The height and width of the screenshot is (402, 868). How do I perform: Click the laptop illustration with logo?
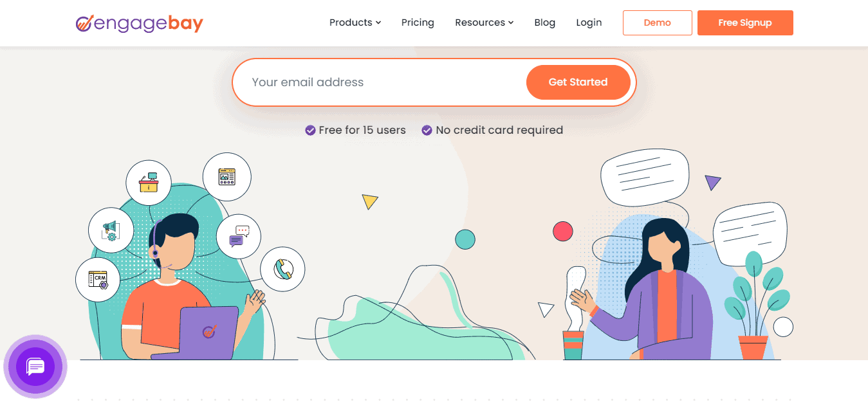[207, 332]
